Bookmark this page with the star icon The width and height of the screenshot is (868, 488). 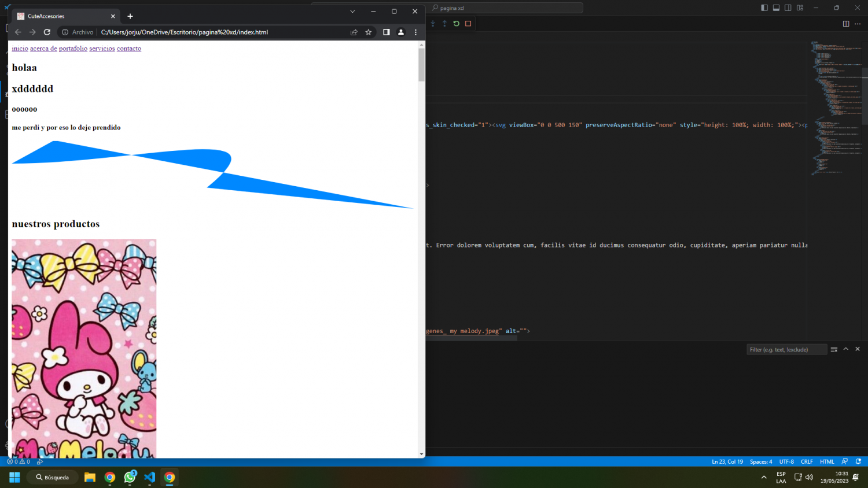(x=368, y=32)
